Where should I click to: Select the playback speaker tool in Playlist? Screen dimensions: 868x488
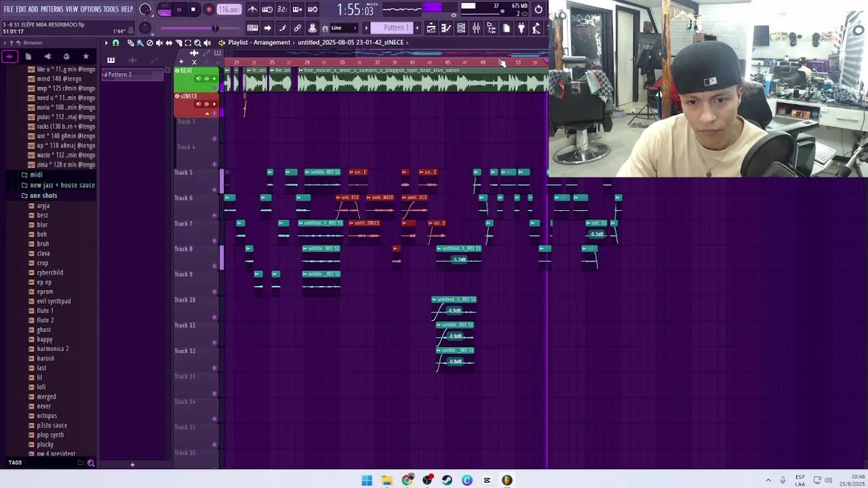tap(207, 43)
